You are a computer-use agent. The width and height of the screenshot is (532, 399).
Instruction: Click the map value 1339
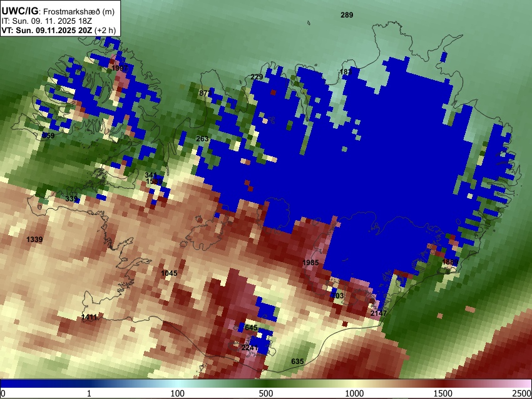(x=34, y=240)
